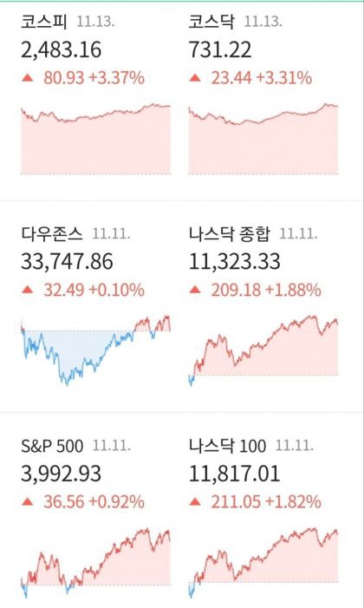
Task: Open the 나스닥 100 index title
Action: [228, 446]
